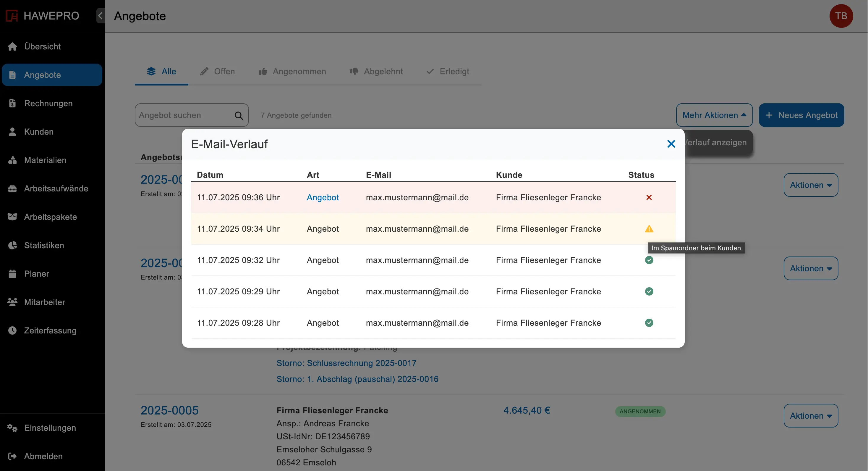Click the Kunde column header
The image size is (868, 471).
509,175
